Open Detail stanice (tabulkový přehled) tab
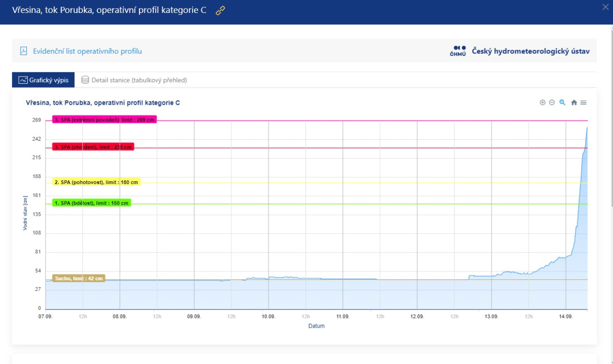The width and height of the screenshot is (613, 364). point(134,80)
